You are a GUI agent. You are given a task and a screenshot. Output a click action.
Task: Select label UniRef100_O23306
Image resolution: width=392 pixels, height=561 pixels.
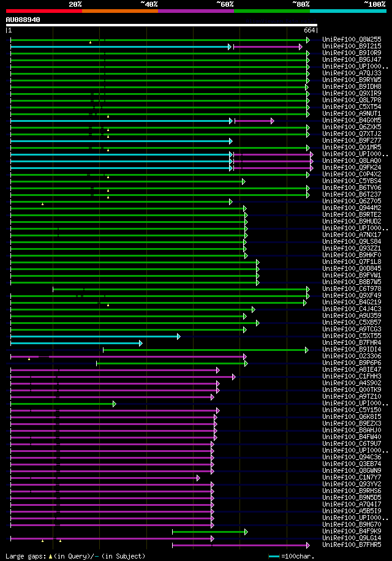point(352,356)
